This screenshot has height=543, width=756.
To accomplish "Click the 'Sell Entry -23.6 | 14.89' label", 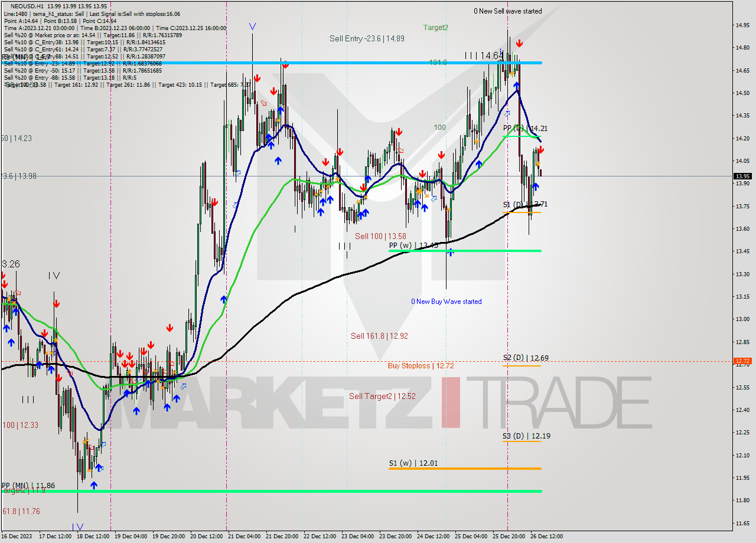I will 367,38.
